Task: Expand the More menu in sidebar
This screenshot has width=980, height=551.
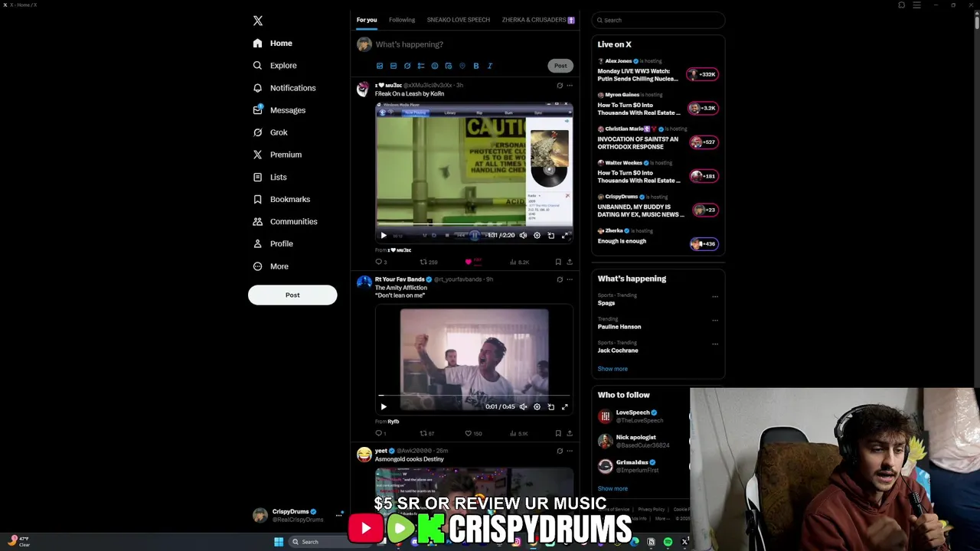Action: [270, 266]
